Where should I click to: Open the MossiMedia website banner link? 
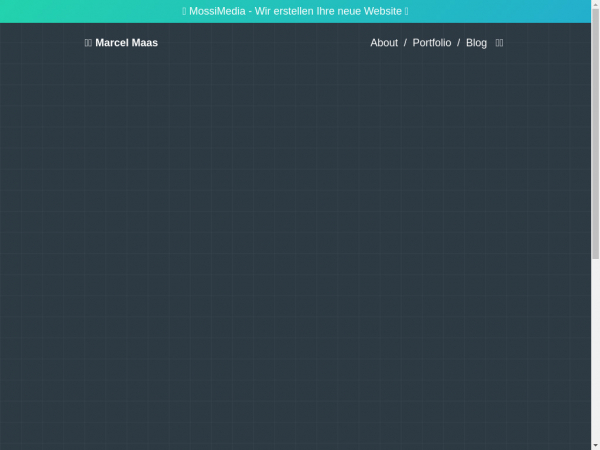[x=295, y=11]
